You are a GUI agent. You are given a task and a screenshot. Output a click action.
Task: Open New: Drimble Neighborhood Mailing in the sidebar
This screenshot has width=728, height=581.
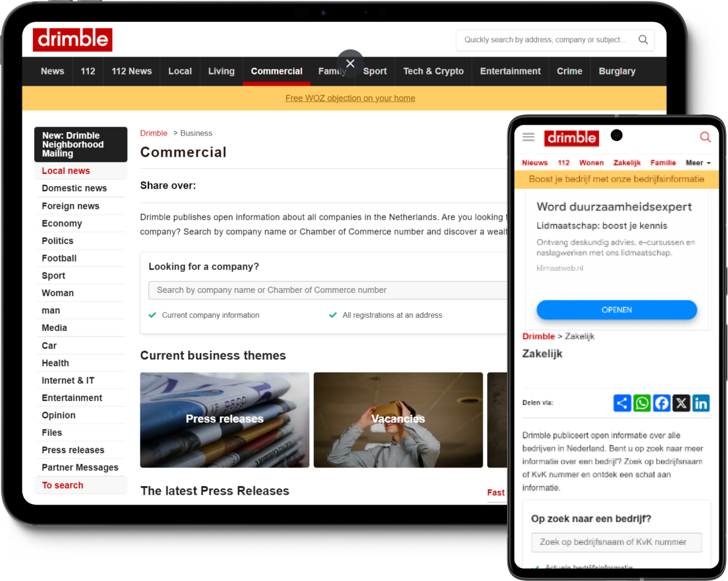[81, 145]
